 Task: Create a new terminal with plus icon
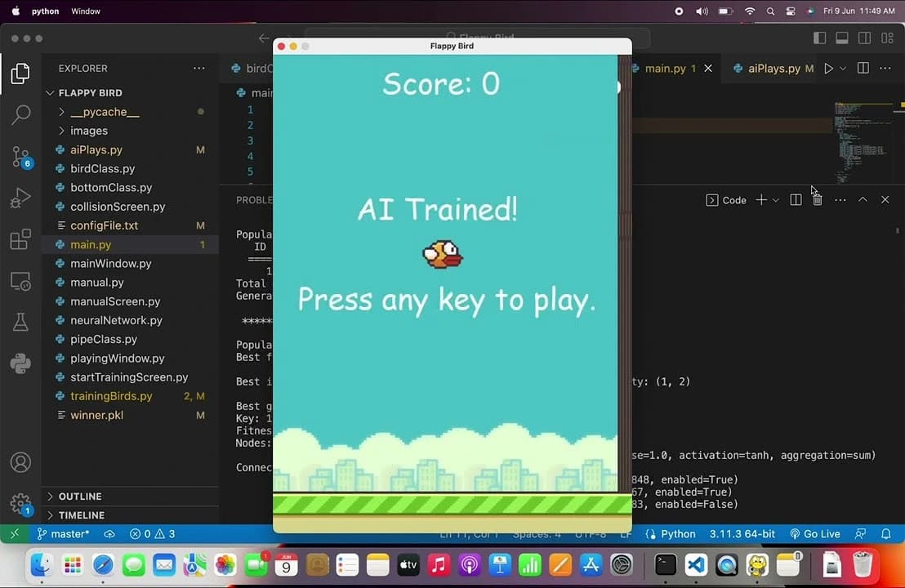[761, 199]
